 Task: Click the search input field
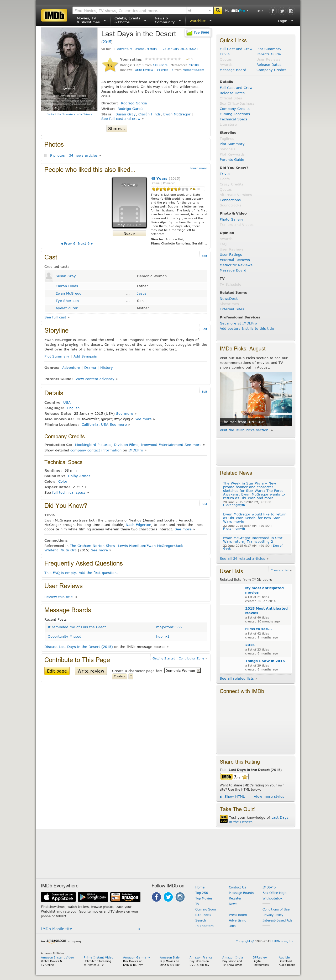tap(129, 11)
